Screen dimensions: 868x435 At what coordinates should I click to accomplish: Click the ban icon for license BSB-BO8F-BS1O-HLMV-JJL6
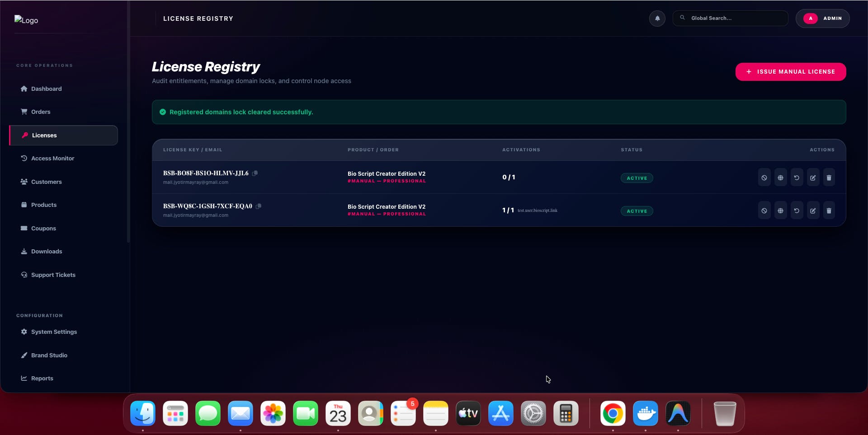coord(764,178)
